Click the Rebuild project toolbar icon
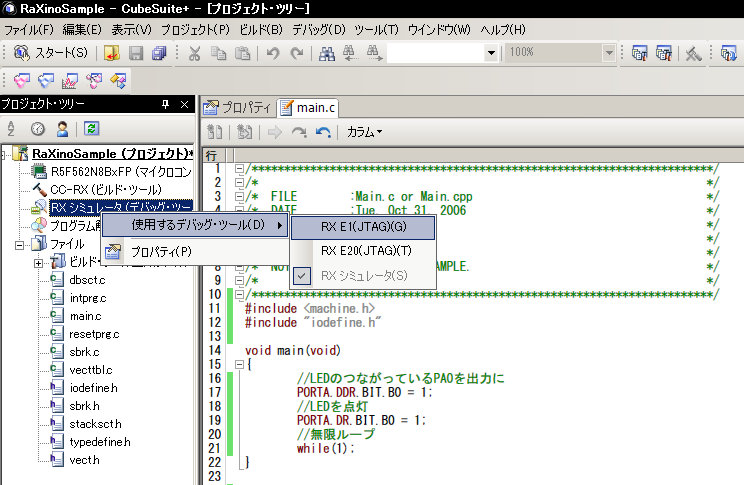The height and width of the screenshot is (485, 744). coord(663,53)
